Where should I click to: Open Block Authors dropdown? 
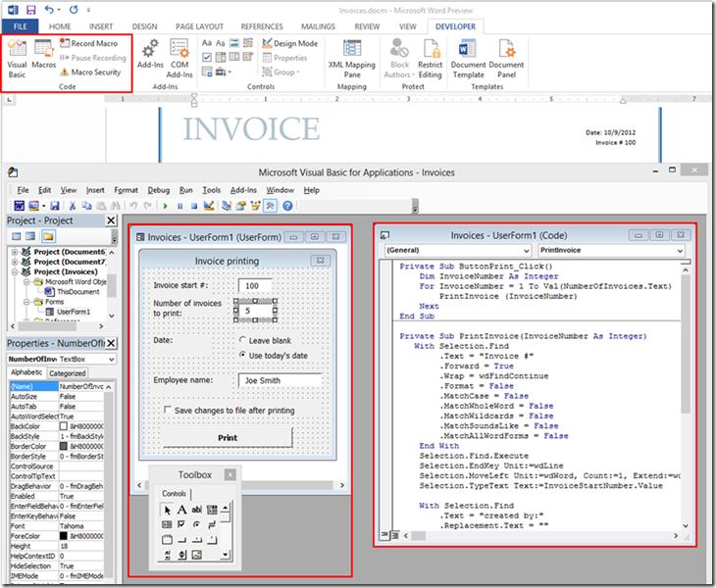tap(399, 59)
